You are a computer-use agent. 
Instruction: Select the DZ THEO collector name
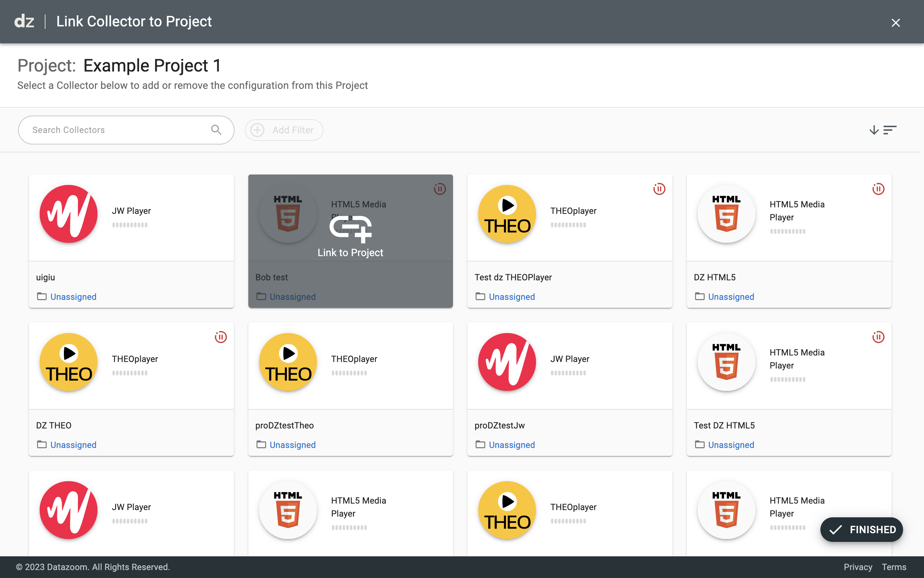point(53,426)
